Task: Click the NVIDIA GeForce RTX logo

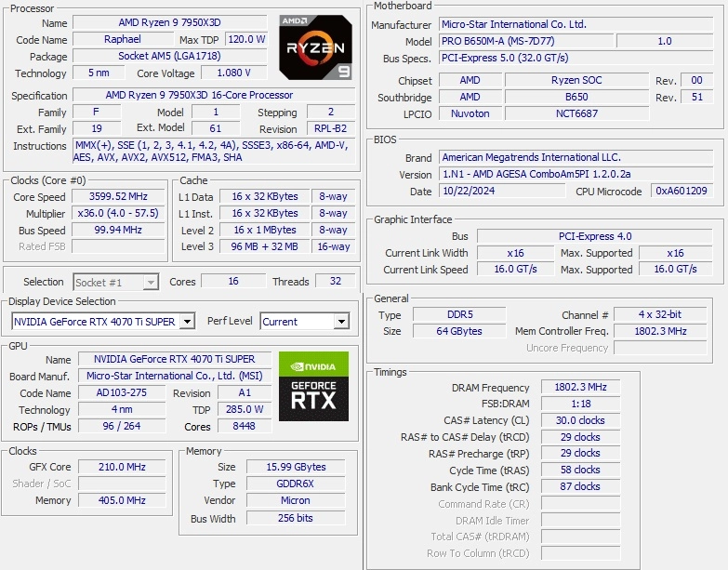Action: coord(313,386)
